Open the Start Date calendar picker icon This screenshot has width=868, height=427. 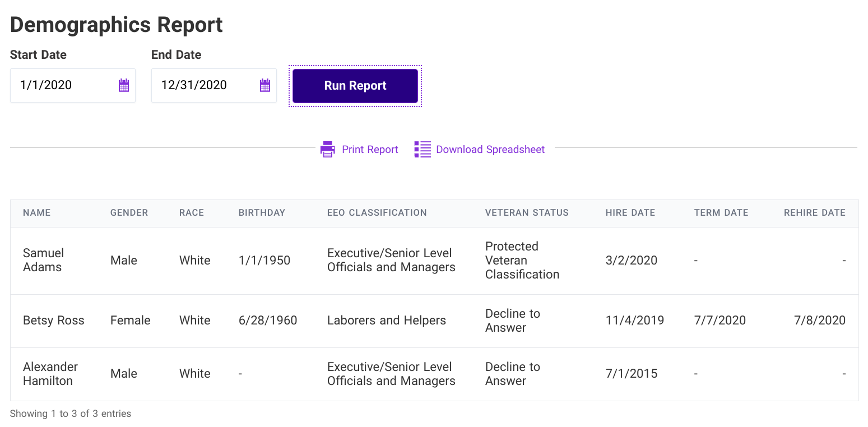click(124, 85)
